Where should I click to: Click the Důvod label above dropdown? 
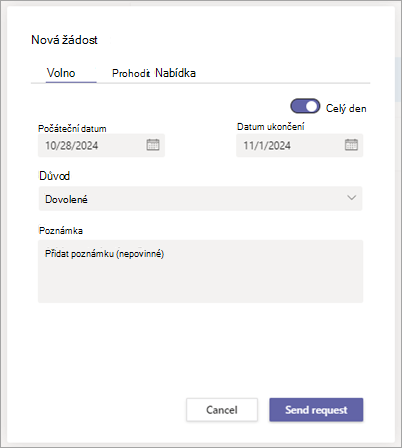55,176
